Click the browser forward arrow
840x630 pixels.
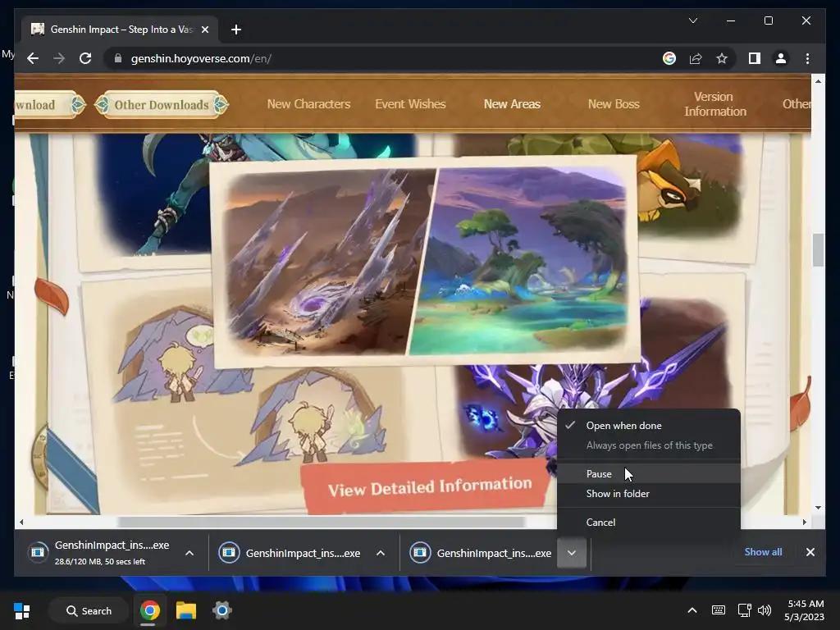[x=59, y=58]
